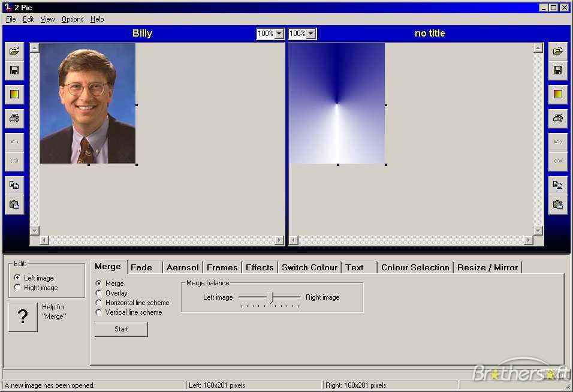Select Horizontal line scheme option
573x392 pixels.
click(x=99, y=303)
